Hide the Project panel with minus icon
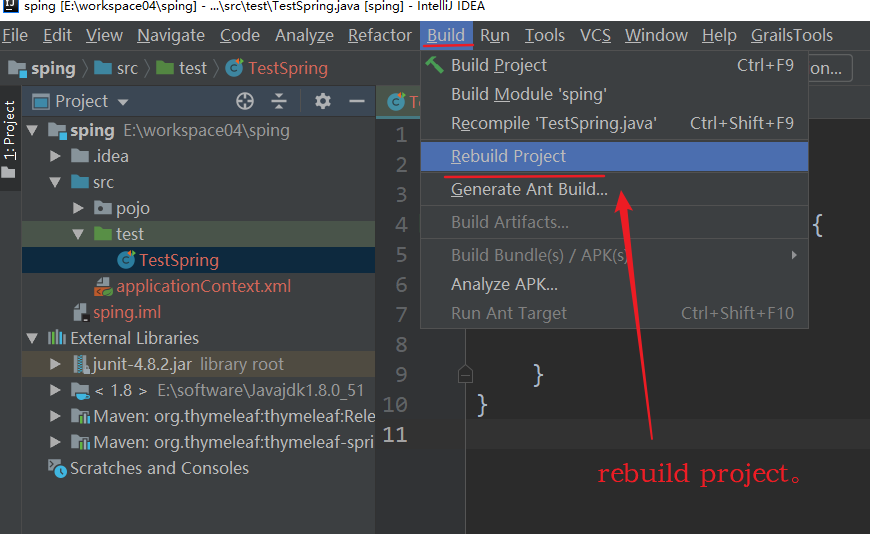 coord(357,101)
